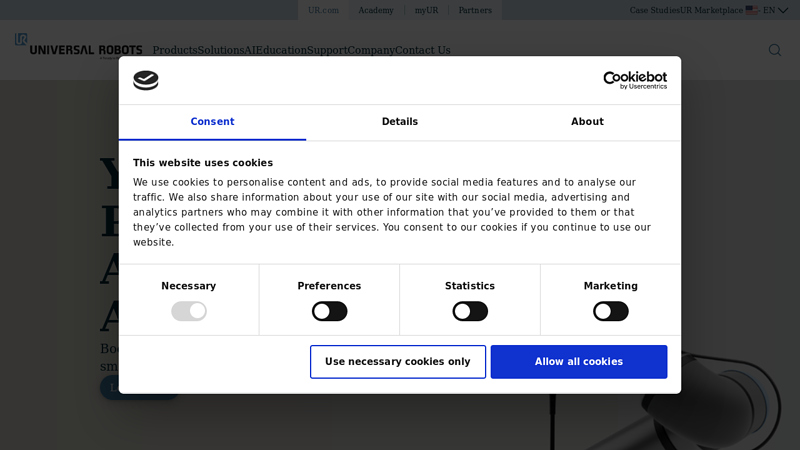Screen dimensions: 800x450
Task: Open the myUR link
Action: coord(427,10)
